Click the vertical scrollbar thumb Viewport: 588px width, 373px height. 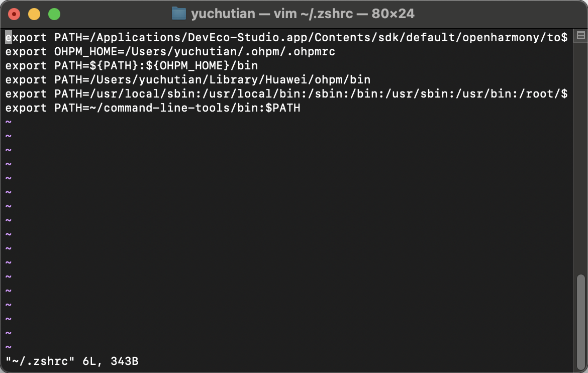(x=580, y=322)
